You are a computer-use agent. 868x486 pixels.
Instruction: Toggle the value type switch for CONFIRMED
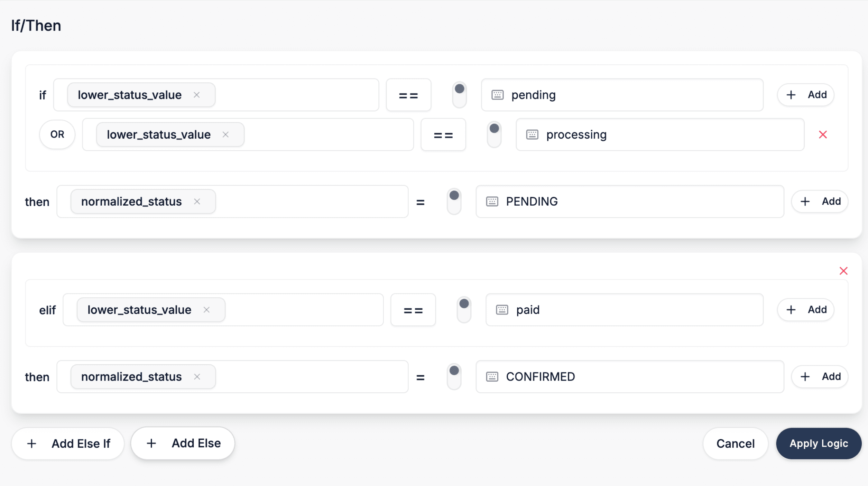[x=454, y=376]
